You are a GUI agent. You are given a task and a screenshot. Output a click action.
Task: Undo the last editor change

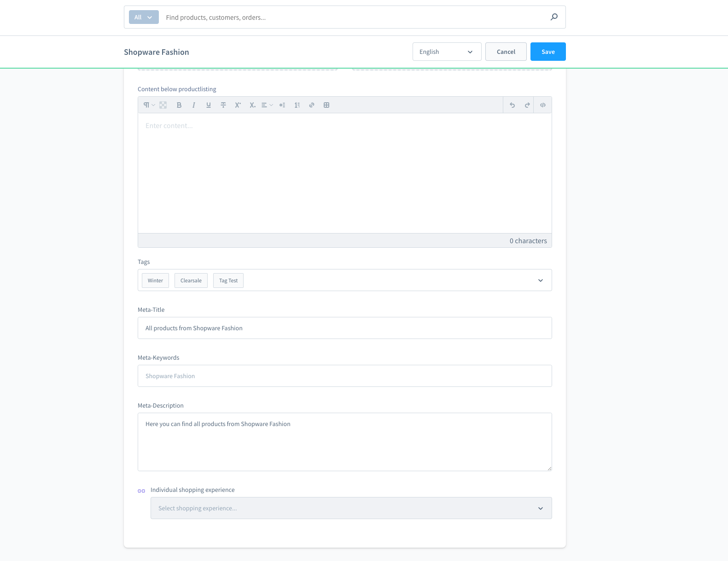(512, 105)
